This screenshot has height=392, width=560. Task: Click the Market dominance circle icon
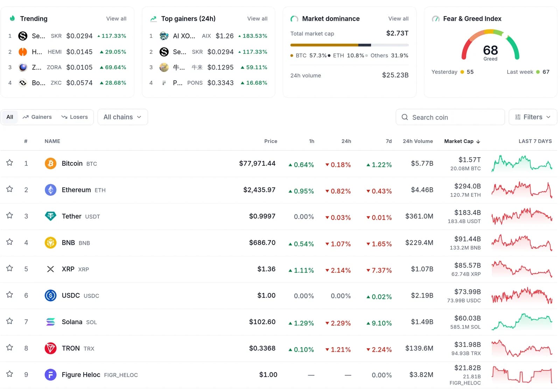click(x=294, y=19)
